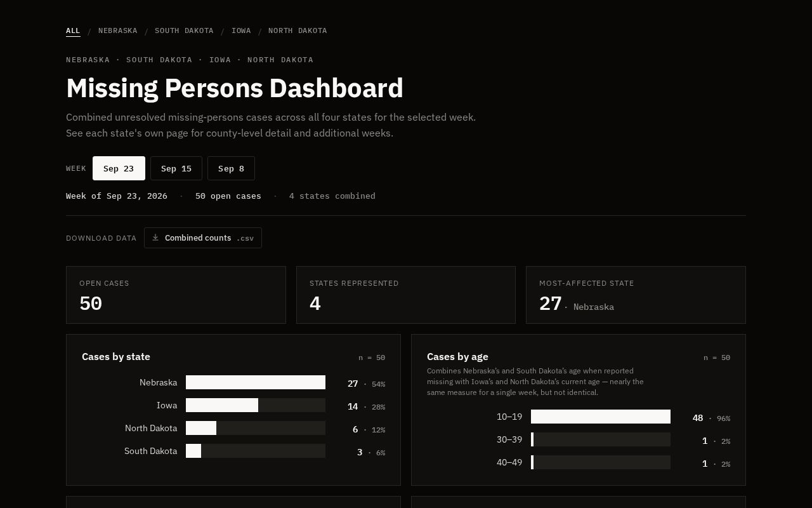Click the Open Cases stat card

pyautogui.click(x=176, y=295)
